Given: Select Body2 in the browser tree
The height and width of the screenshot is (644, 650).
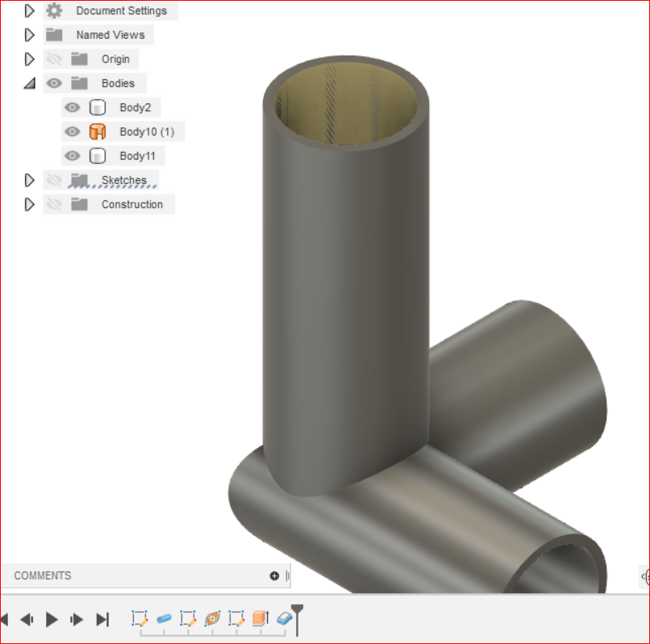Looking at the screenshot, I should tap(135, 107).
